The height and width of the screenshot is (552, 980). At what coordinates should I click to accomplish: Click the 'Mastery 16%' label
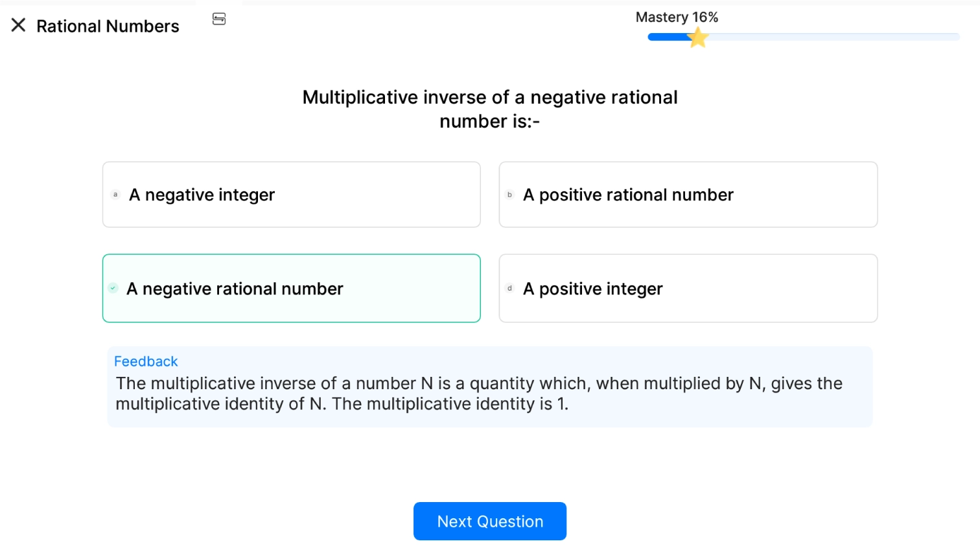pos(677,18)
